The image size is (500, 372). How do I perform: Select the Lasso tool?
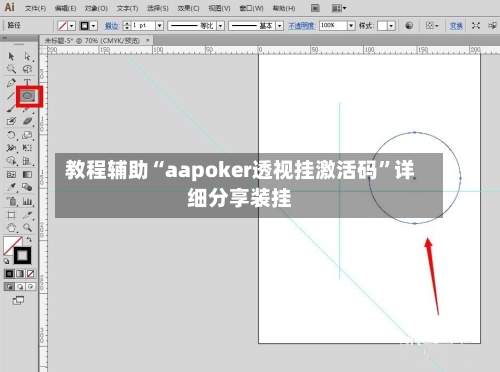(x=27, y=69)
